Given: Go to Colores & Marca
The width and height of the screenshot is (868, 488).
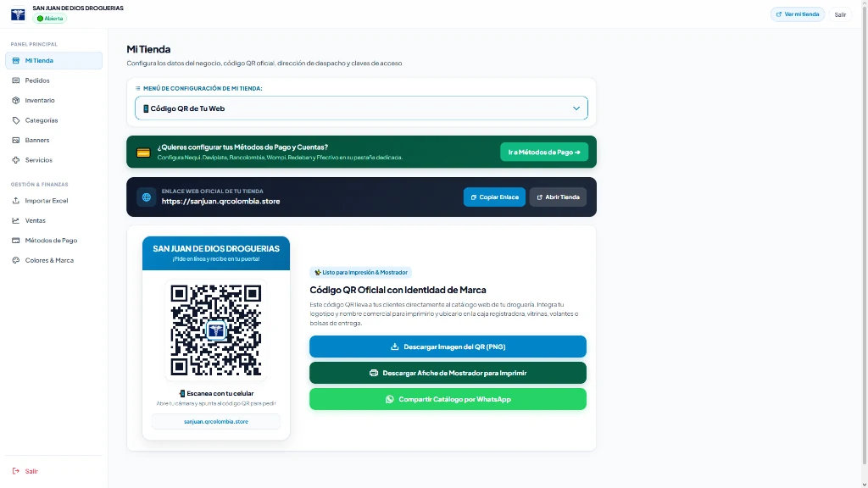Looking at the screenshot, I should coord(53,260).
